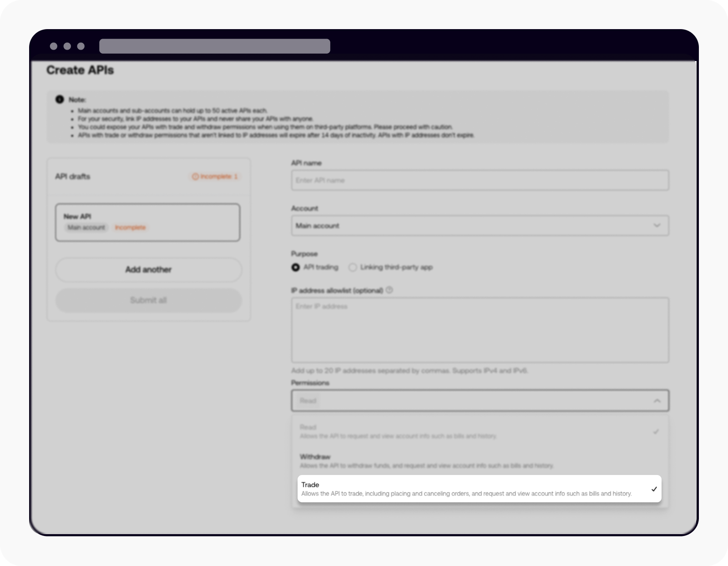728x566 pixels.
Task: Collapse the Permissions list using its chevron
Action: pos(657,401)
